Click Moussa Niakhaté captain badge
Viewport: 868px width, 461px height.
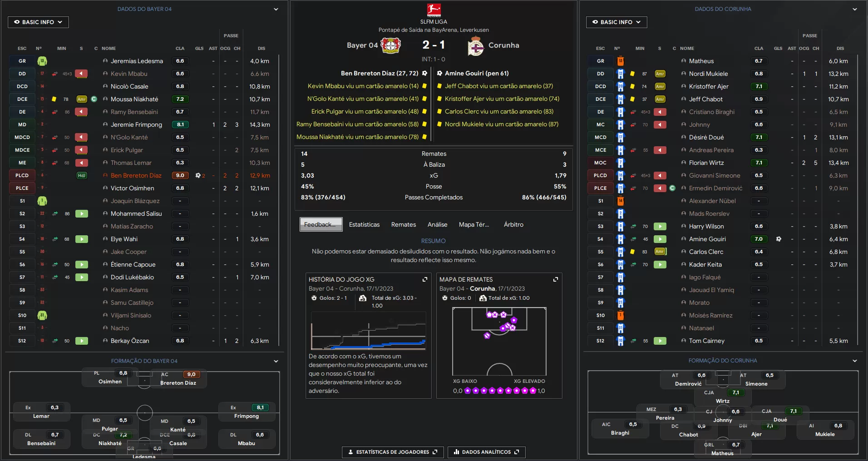[x=94, y=99]
